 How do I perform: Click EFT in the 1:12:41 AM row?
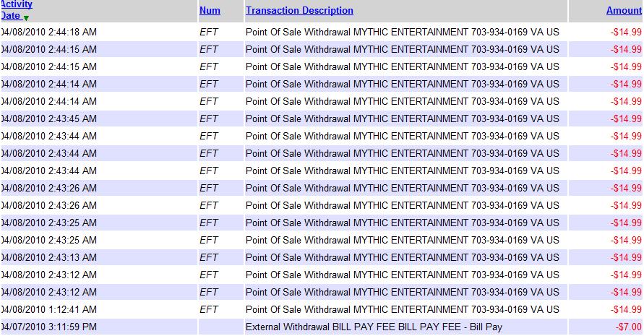pos(209,309)
